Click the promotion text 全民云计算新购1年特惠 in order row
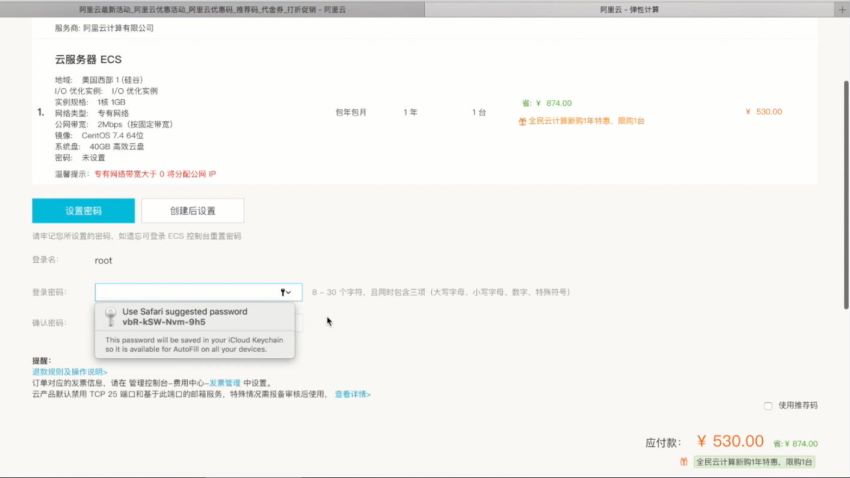 (587, 121)
